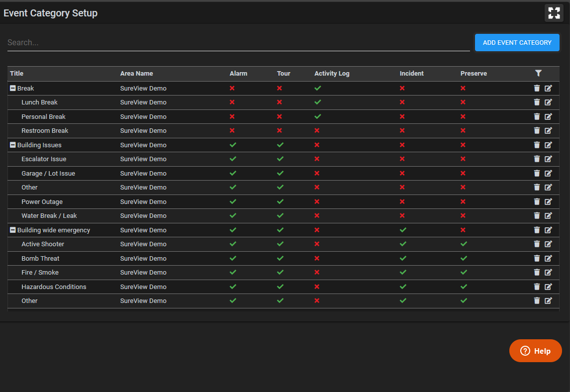
Task: Click the Incident checkmark for Bomb Threat
Action: coord(403,258)
